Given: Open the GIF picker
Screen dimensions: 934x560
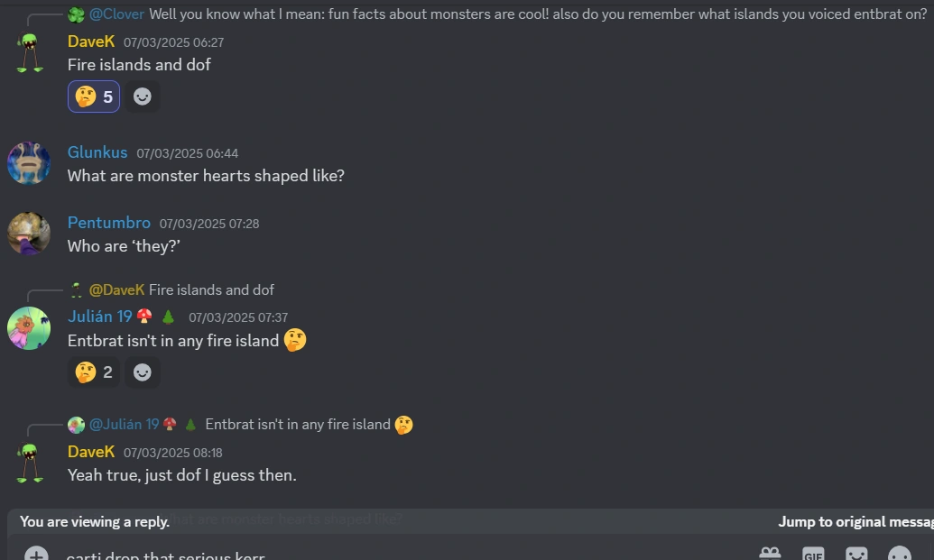Looking at the screenshot, I should click(x=813, y=554).
